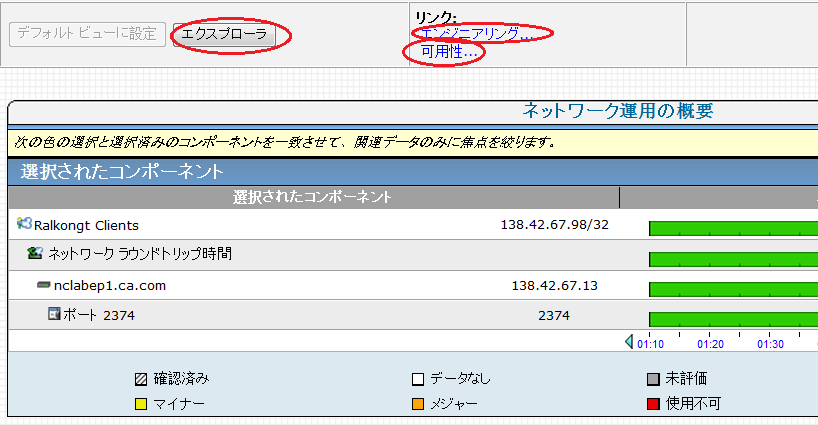This screenshot has width=818, height=425.
Task: Click the green bar for ネットワーク ラウンドトリップ時間
Action: (733, 259)
